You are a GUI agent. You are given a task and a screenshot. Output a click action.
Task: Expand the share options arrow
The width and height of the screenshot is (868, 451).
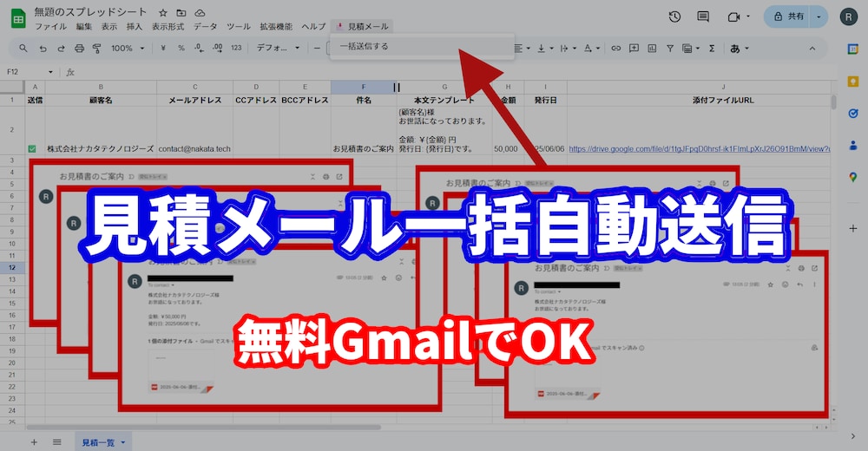click(819, 16)
